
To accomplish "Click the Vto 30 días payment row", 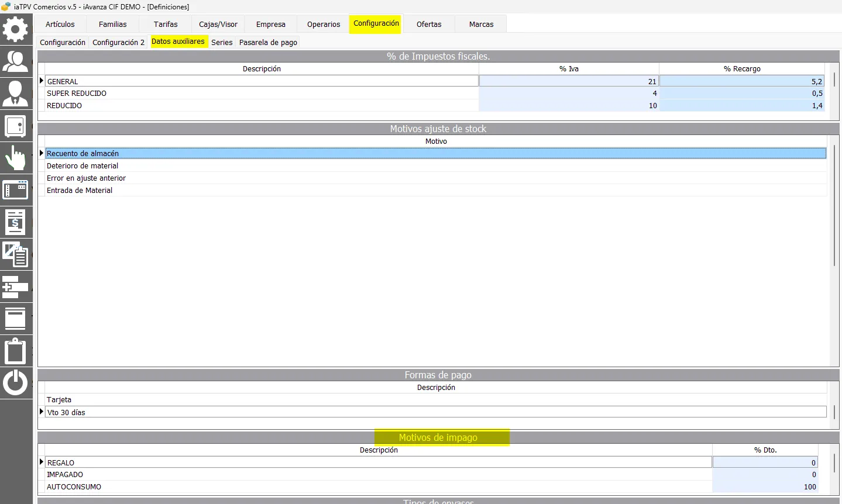I will [x=436, y=412].
